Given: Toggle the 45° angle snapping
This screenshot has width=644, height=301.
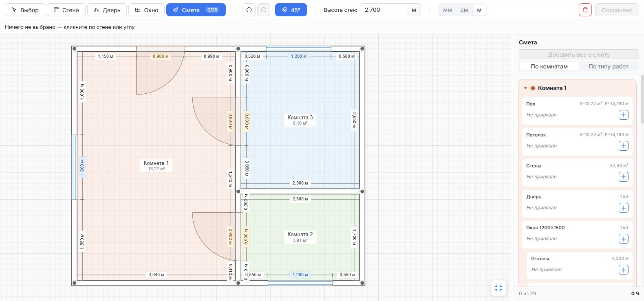Looking at the screenshot, I should tap(291, 10).
